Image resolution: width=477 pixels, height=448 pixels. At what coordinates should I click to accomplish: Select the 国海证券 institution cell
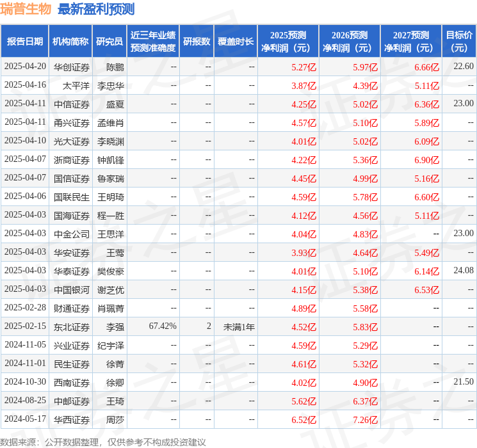click(x=72, y=215)
